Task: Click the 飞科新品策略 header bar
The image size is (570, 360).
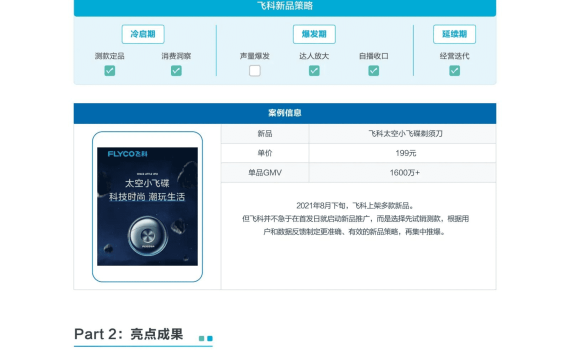Action: tap(285, 7)
